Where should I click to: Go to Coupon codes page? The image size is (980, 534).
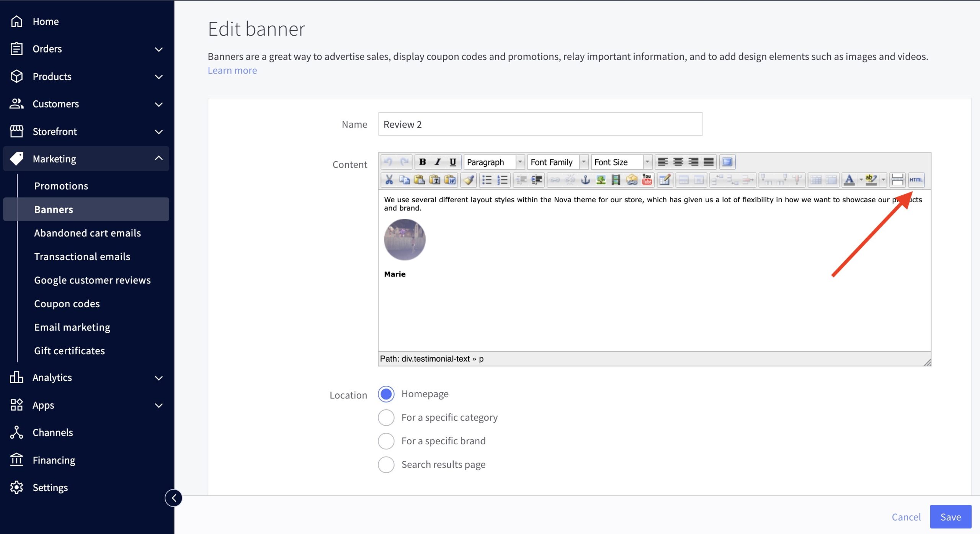[x=67, y=304]
